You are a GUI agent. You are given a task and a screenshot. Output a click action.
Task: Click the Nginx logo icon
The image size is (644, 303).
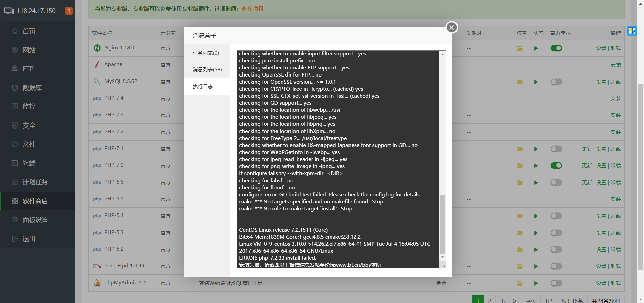97,48
